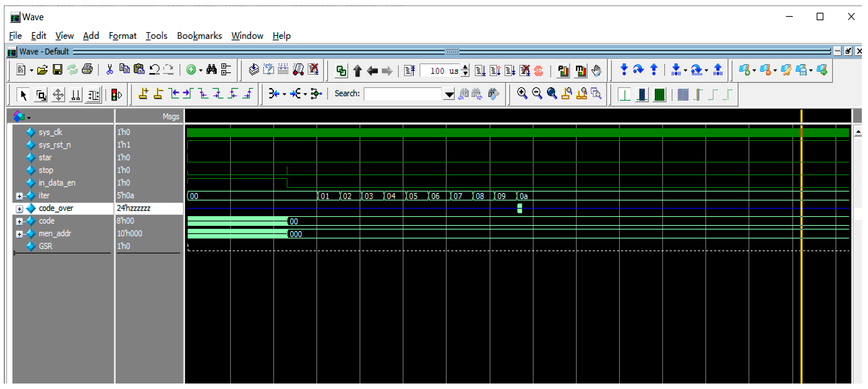
Task: Open the Format menu
Action: [x=122, y=36]
